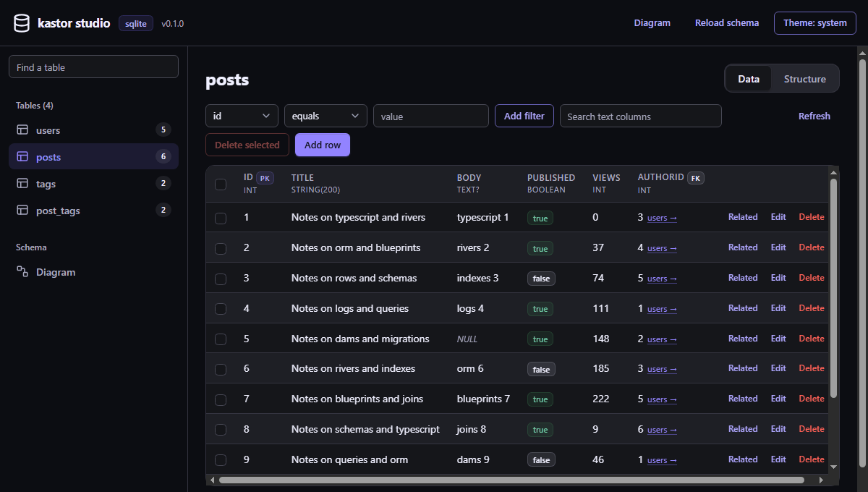Click the table icon beside posts
868x492 pixels.
click(x=22, y=156)
